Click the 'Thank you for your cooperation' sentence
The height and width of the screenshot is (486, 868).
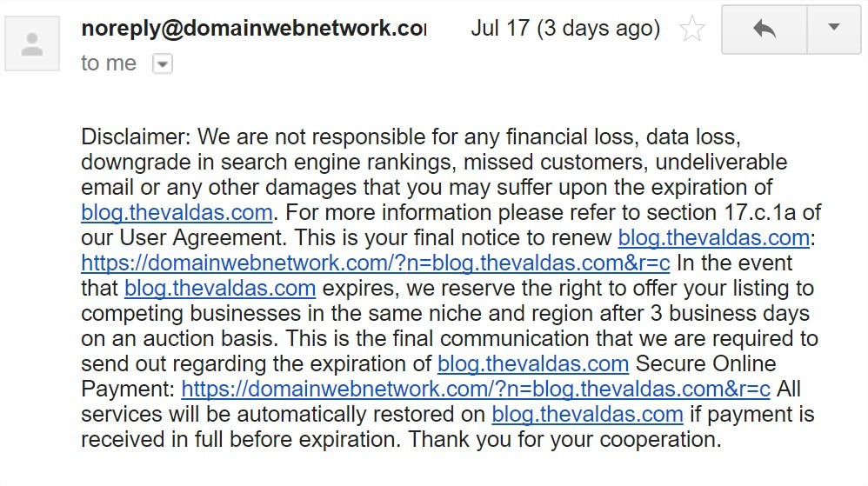tap(565, 440)
